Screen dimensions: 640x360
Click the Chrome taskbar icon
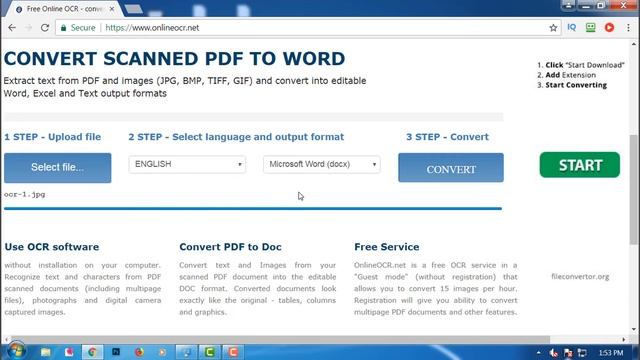[x=92, y=352]
